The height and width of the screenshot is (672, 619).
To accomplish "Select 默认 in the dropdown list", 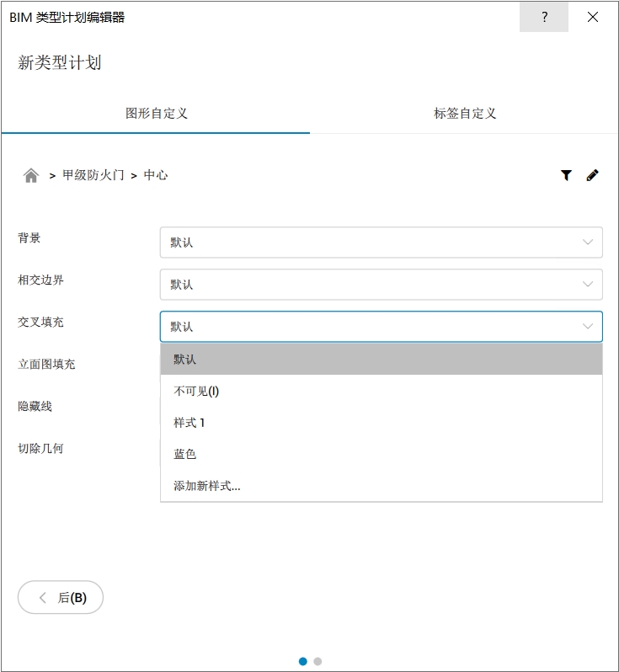I will pyautogui.click(x=382, y=359).
